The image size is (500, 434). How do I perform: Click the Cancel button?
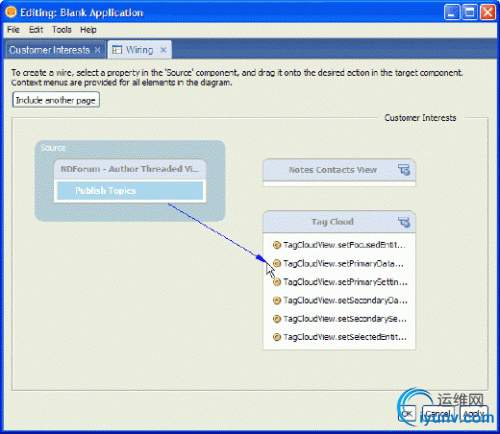(437, 414)
